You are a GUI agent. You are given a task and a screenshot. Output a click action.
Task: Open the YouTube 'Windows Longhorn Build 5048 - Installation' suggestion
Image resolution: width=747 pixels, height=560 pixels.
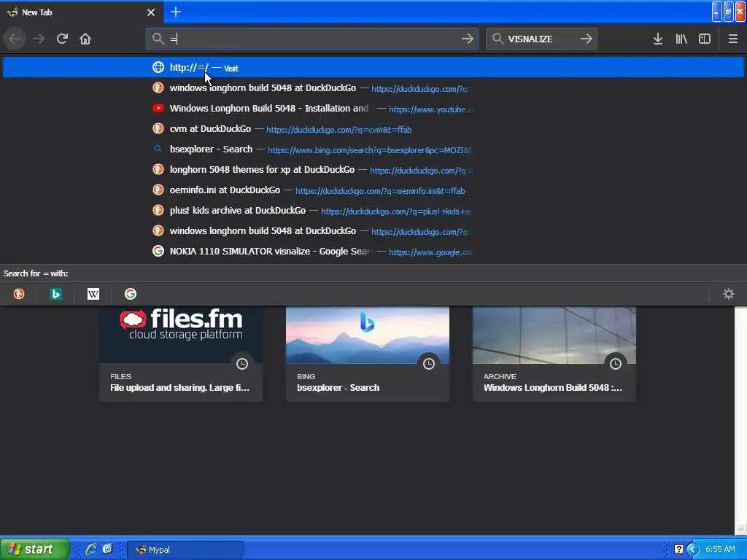373,109
